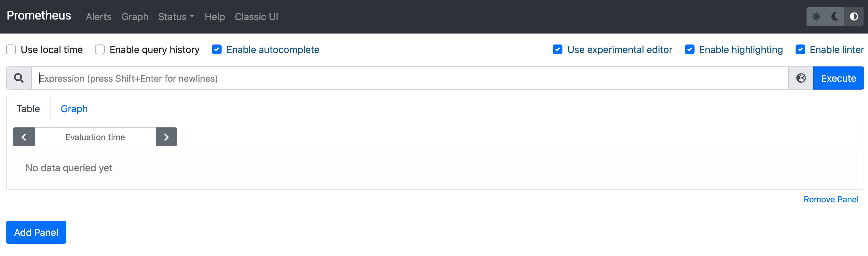Turn off the linter
Screen dimensions: 868x256
click(801, 50)
